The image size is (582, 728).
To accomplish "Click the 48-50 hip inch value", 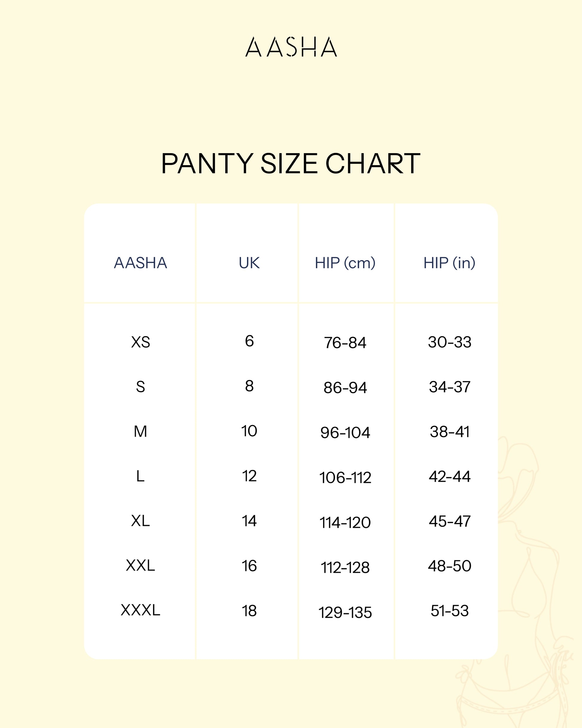I will pyautogui.click(x=449, y=566).
